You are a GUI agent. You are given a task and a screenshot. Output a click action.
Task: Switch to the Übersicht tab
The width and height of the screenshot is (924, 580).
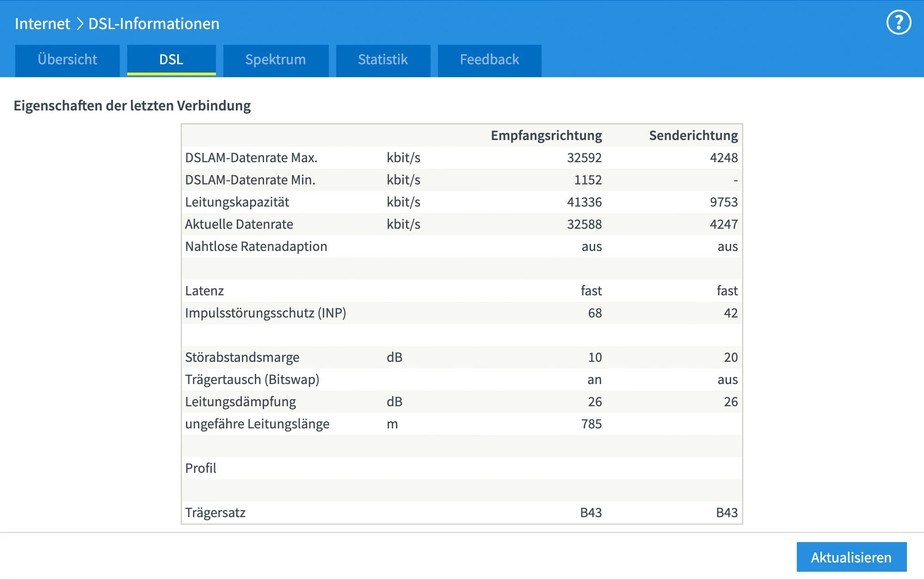[x=68, y=60]
